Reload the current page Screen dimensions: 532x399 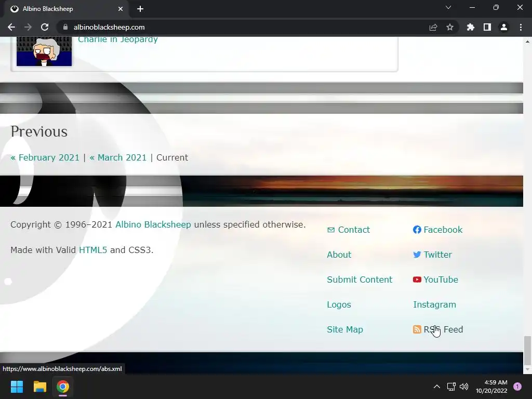(x=45, y=27)
